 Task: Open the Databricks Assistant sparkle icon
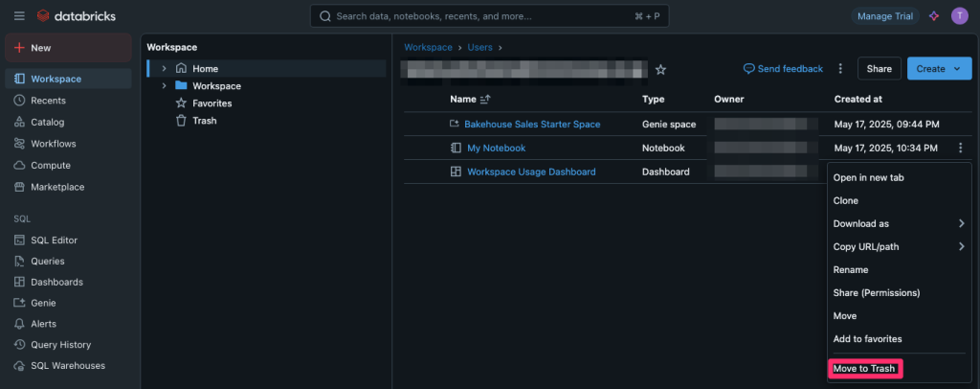[x=934, y=16]
